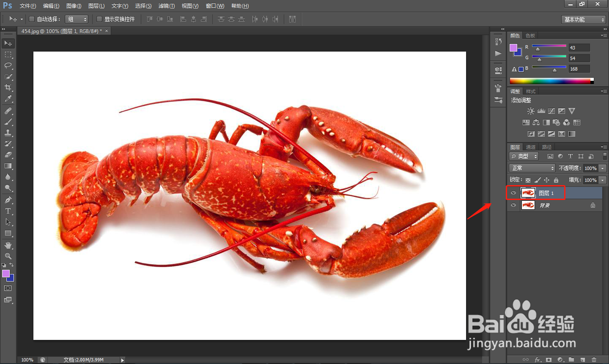Open the 不透明度 opacity slider arrow
Viewport: 609px width, 364px height.
[x=603, y=168]
